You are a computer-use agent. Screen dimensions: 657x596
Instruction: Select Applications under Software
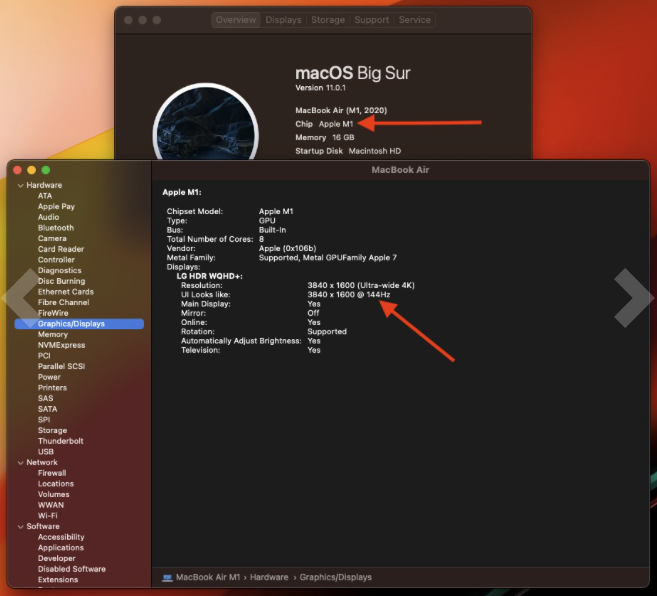61,548
